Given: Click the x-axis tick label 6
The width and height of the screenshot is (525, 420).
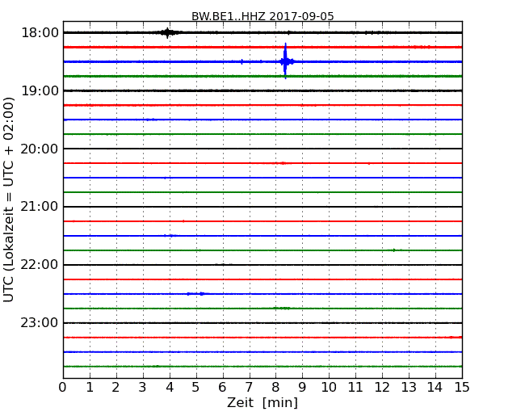Looking at the screenshot, I should pyautogui.click(x=222, y=388).
